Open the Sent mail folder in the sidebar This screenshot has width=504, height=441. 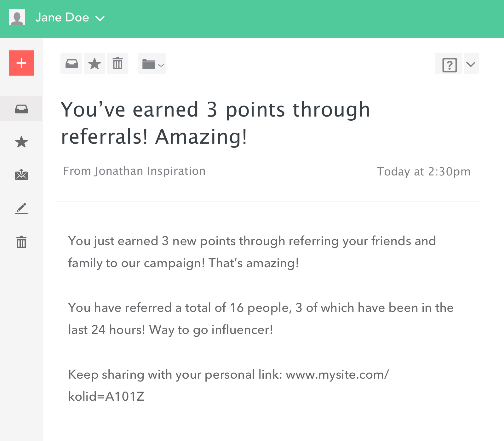pos(21,175)
